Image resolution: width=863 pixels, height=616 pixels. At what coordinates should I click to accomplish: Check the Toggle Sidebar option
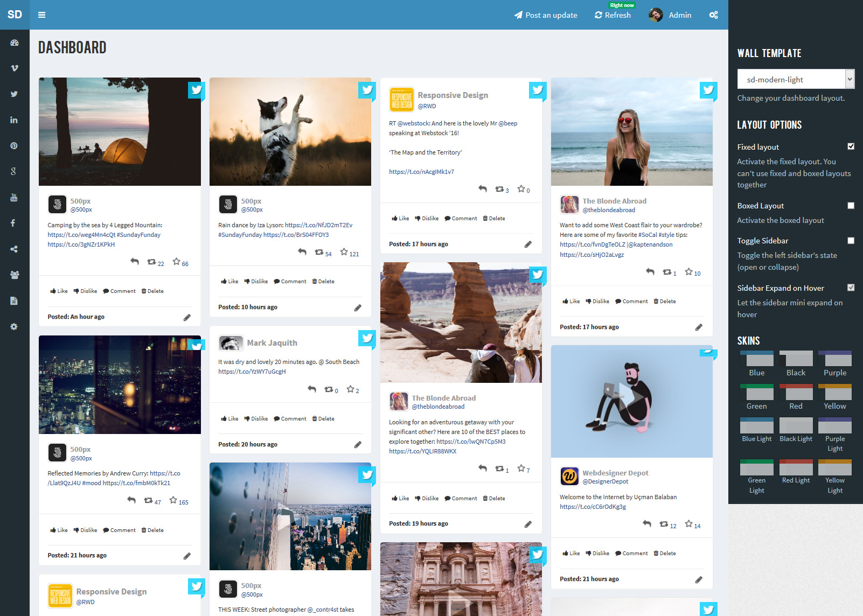[851, 240]
